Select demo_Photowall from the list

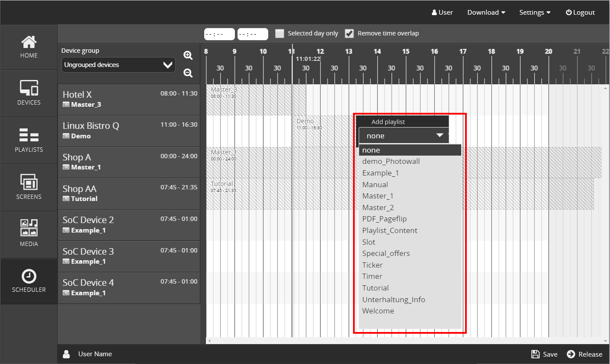pyautogui.click(x=410, y=161)
